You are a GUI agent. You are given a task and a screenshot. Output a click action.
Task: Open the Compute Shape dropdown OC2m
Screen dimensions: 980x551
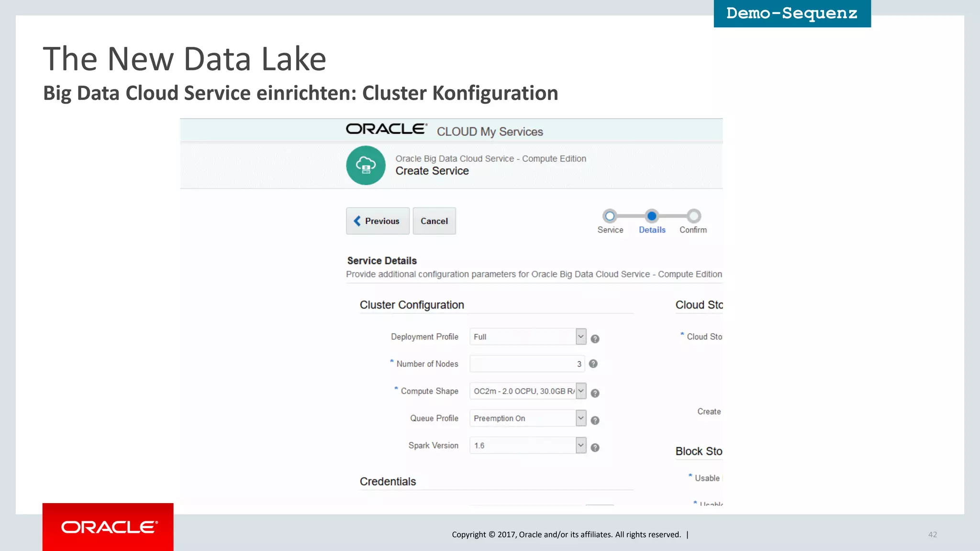(x=528, y=391)
